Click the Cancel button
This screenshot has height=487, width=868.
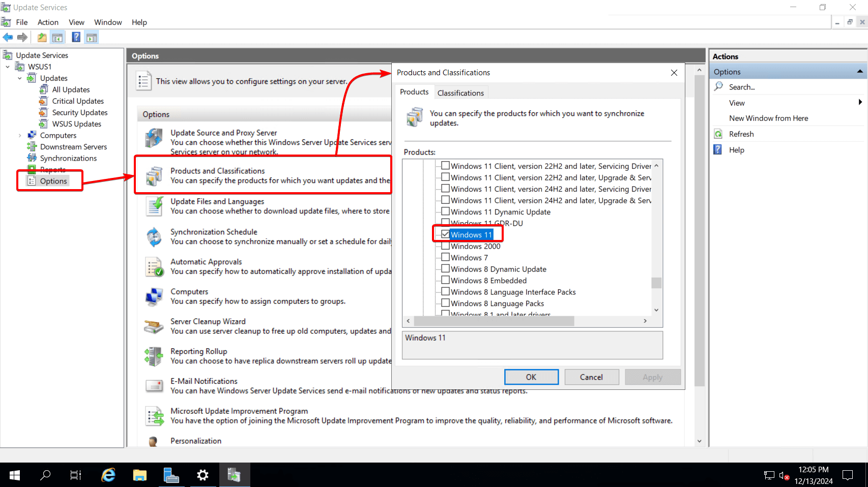coord(591,377)
